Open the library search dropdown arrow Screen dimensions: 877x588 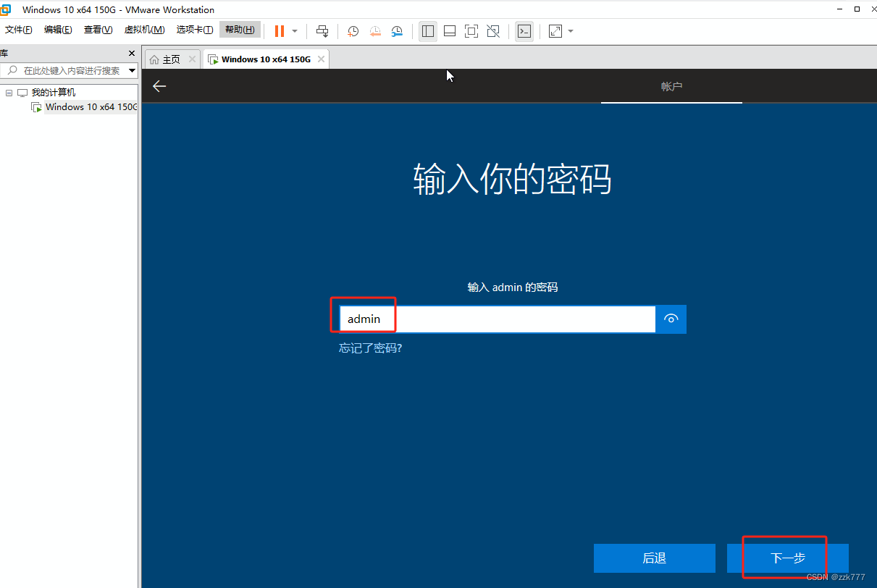tap(132, 70)
